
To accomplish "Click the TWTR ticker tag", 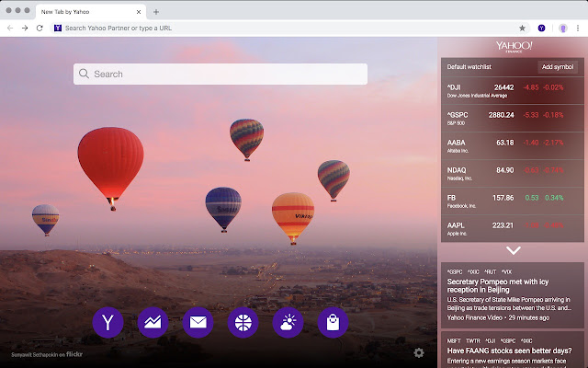I will coord(473,341).
